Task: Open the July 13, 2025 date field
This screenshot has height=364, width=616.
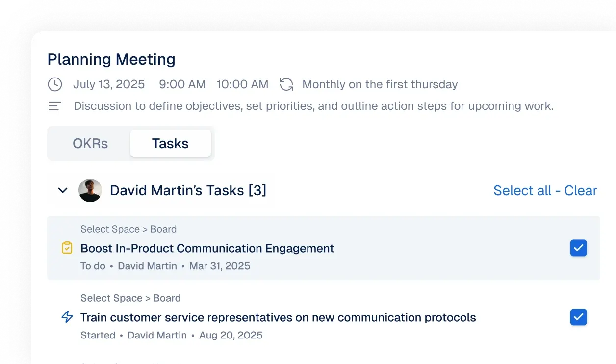Action: pyautogui.click(x=109, y=84)
